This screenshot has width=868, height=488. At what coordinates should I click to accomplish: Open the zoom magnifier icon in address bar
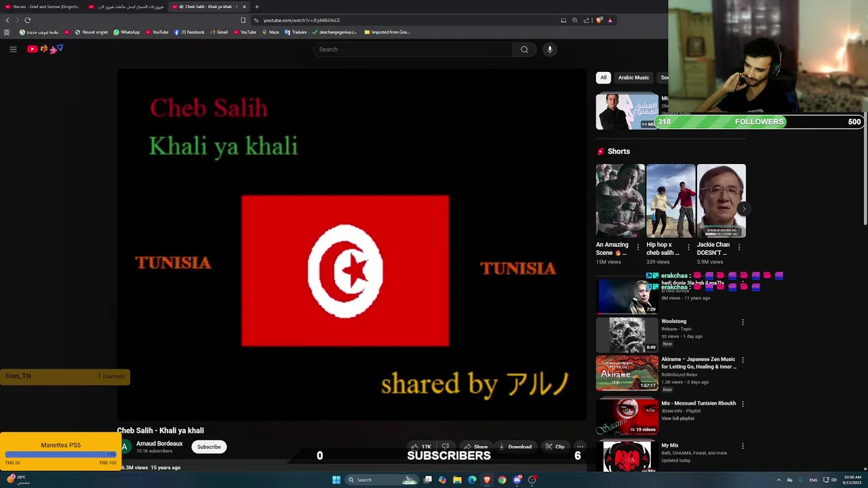click(x=575, y=20)
